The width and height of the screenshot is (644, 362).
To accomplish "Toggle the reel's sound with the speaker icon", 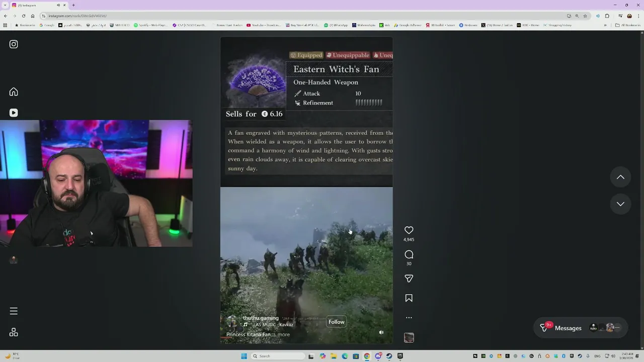I will pos(381,332).
